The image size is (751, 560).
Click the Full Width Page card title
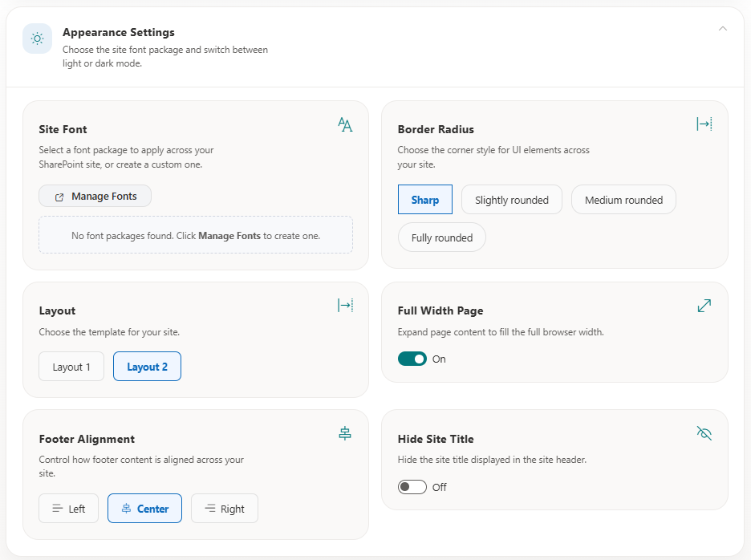click(x=440, y=311)
